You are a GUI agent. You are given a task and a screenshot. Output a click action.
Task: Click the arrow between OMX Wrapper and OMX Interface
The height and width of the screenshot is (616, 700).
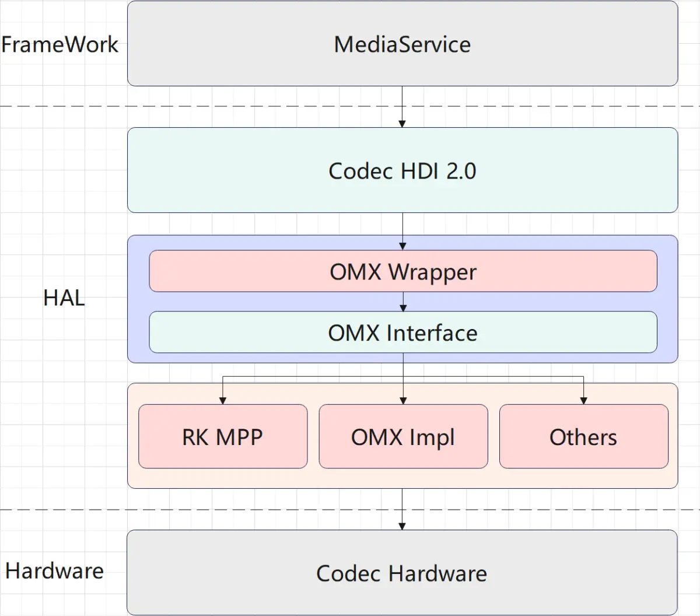click(x=402, y=301)
